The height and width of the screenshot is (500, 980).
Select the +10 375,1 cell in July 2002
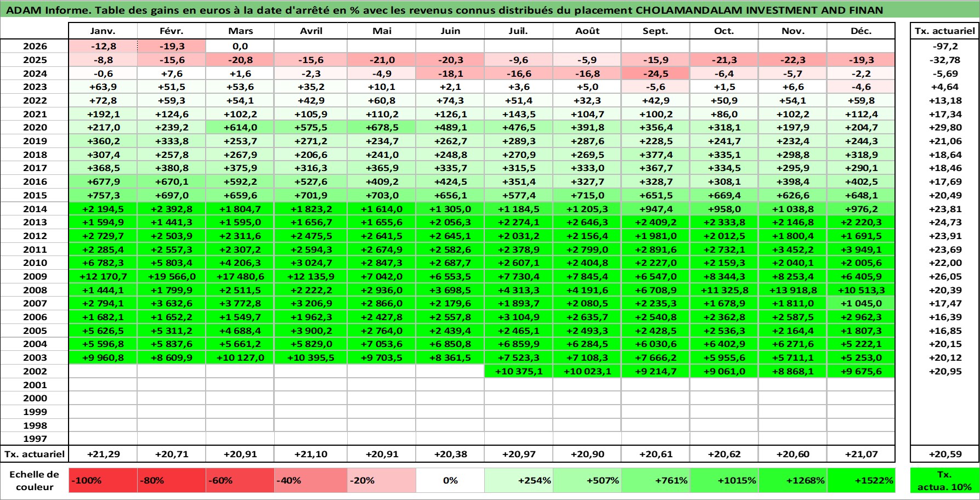(519, 371)
